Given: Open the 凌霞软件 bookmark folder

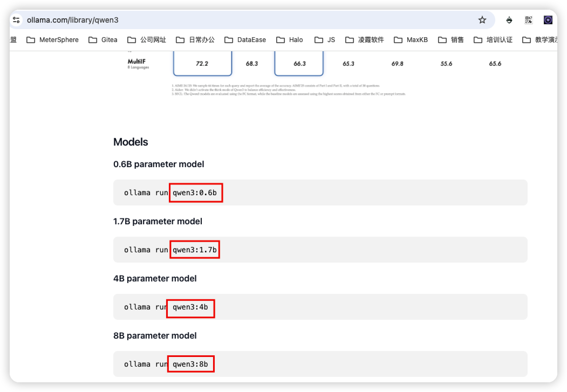Looking at the screenshot, I should pos(364,40).
